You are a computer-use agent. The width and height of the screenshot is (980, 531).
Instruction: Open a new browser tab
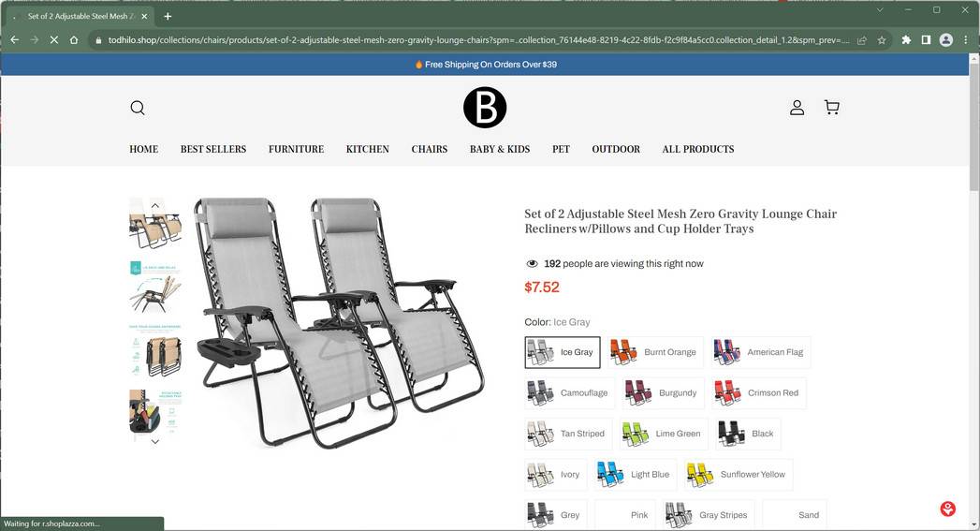coord(168,16)
